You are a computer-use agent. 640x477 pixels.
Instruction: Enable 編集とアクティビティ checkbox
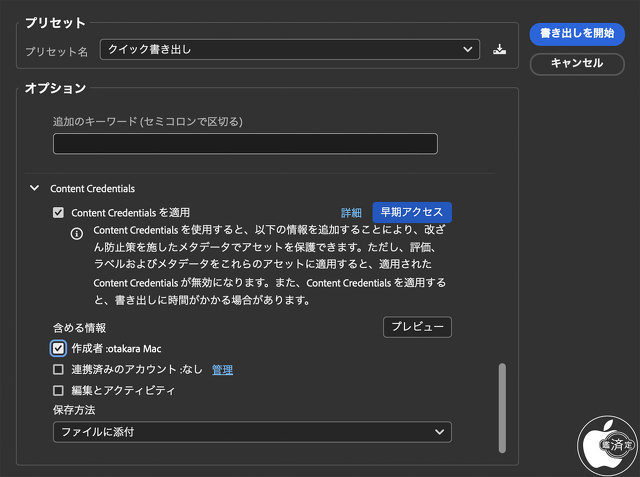58,390
